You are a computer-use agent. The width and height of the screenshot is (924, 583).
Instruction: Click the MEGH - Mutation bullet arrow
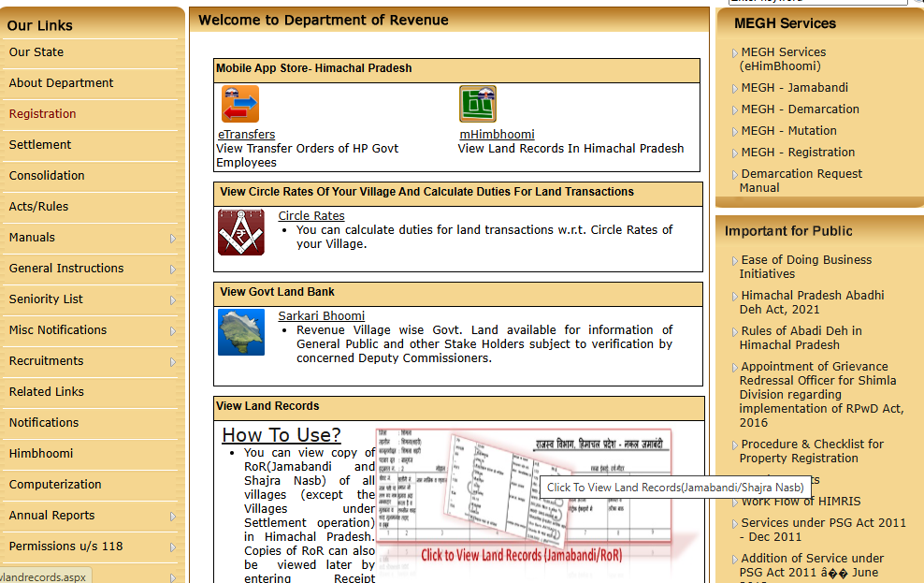coord(734,131)
